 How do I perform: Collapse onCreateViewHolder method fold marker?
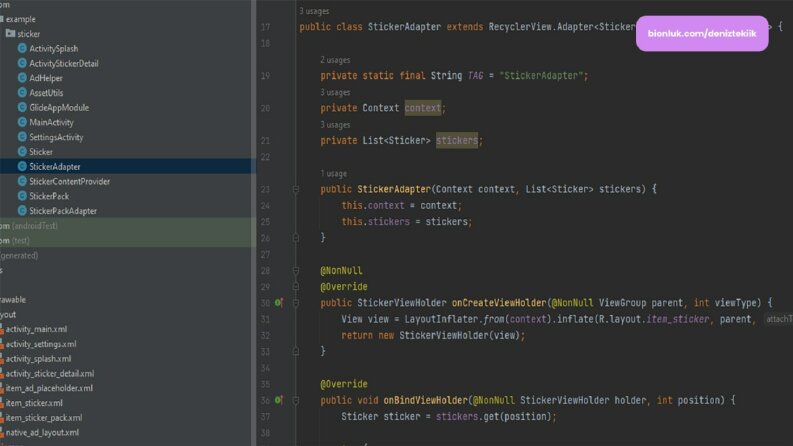coord(296,303)
